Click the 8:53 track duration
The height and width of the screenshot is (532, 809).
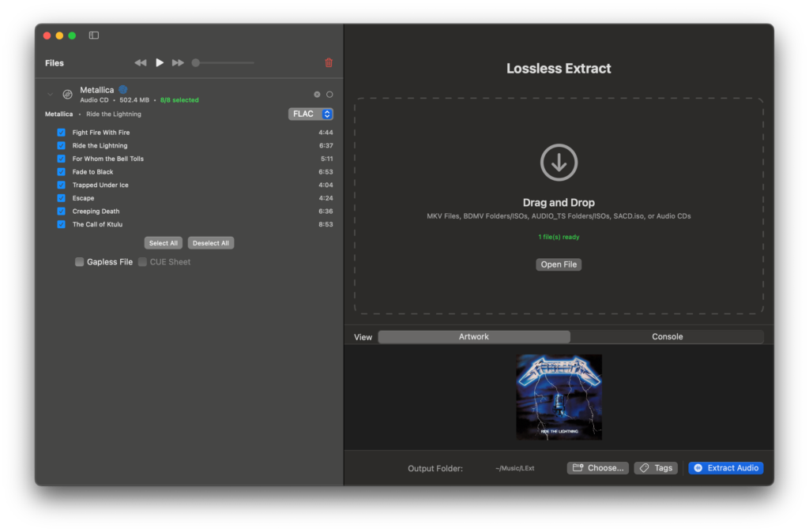pyautogui.click(x=325, y=224)
